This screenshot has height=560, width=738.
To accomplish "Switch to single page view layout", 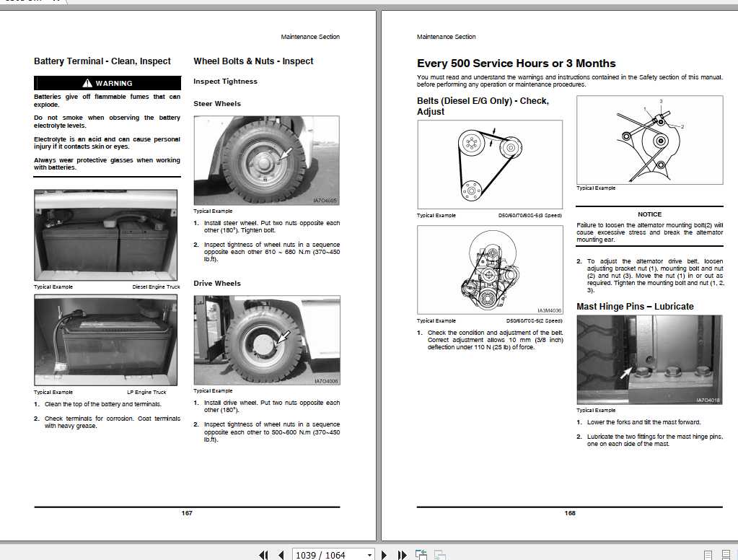I will [x=708, y=555].
